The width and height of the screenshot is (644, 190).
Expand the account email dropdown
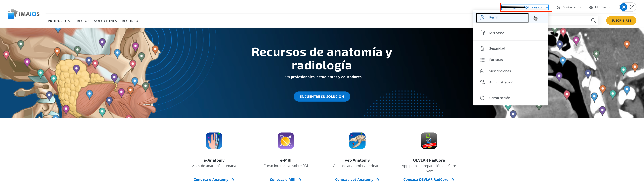pos(525,7)
